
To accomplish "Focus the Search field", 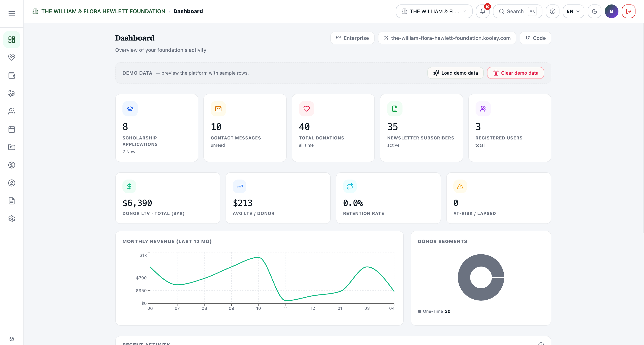I will point(517,11).
